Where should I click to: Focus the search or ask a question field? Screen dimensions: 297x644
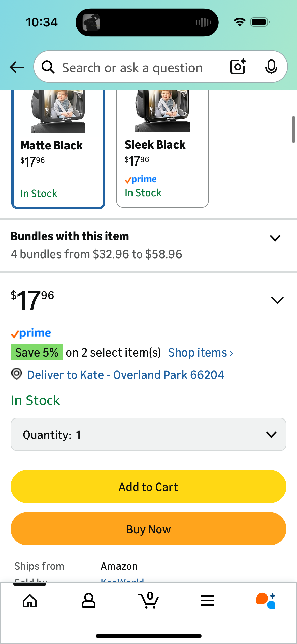133,68
